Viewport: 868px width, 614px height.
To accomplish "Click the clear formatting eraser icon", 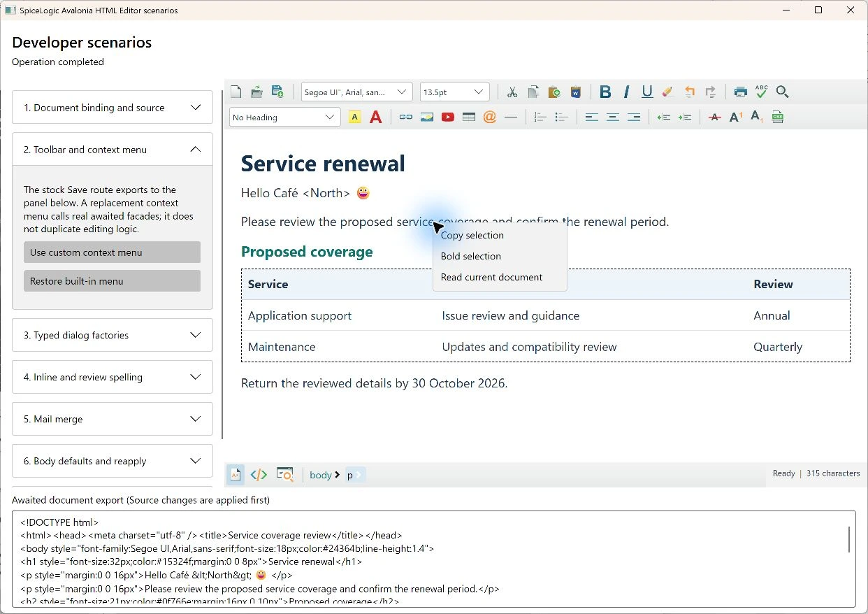I will pyautogui.click(x=668, y=92).
